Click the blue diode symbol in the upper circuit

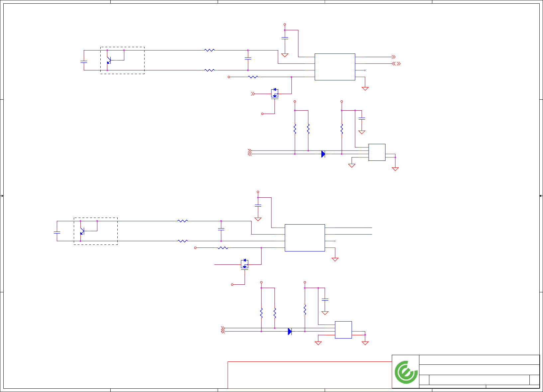click(x=323, y=154)
